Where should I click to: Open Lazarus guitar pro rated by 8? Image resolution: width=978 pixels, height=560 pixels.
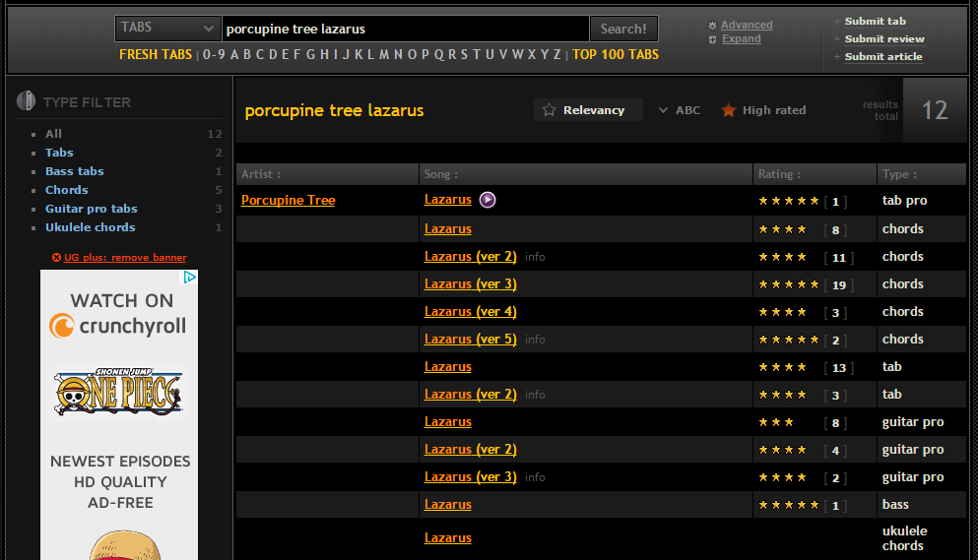448,421
